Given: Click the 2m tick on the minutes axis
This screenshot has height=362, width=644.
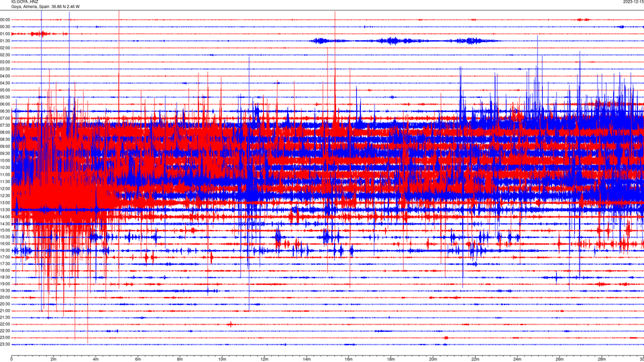Looking at the screenshot, I should [x=54, y=359].
